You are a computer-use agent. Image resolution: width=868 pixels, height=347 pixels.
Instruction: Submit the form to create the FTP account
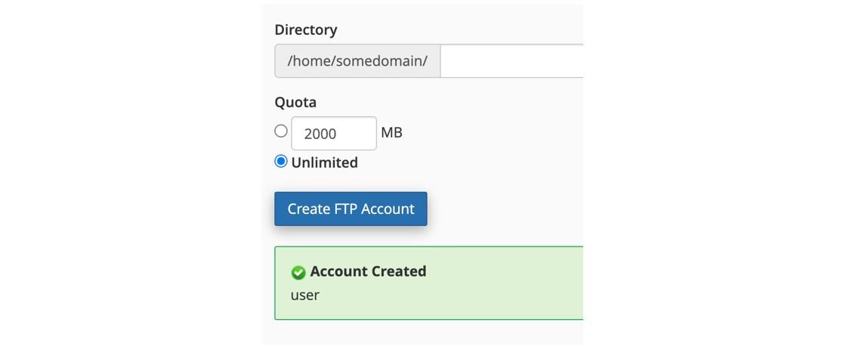pyautogui.click(x=351, y=209)
